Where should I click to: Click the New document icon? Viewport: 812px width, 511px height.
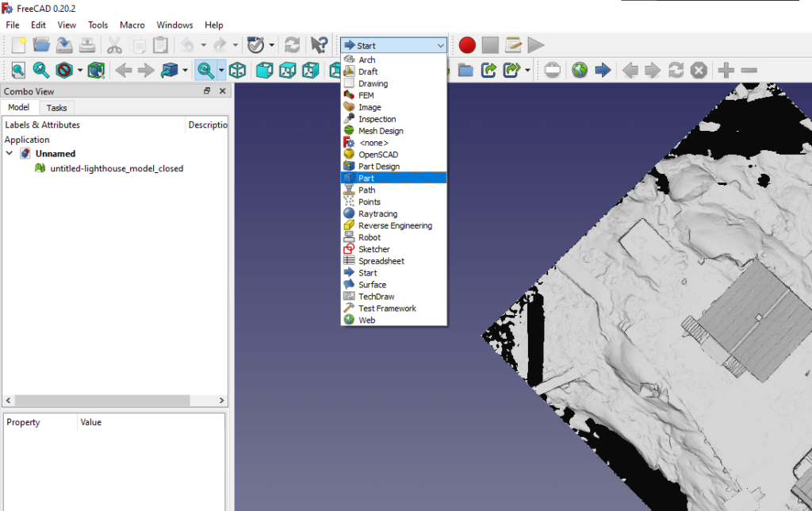pyautogui.click(x=17, y=45)
